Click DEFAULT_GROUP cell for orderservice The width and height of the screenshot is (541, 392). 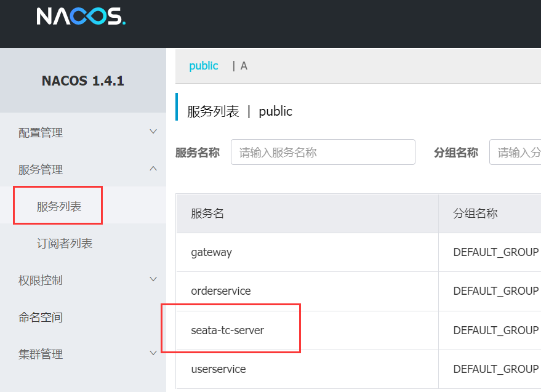pos(496,291)
